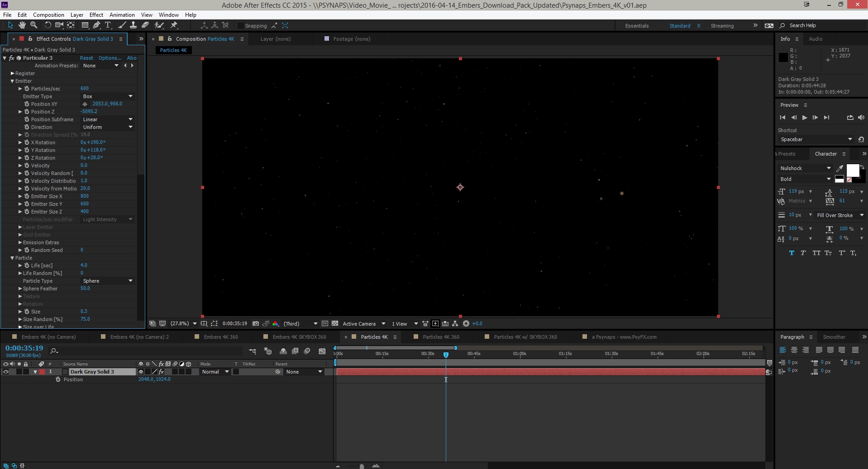Toggle Fast Previews icon in viewer
The height and width of the screenshot is (469, 868).
[x=435, y=324]
